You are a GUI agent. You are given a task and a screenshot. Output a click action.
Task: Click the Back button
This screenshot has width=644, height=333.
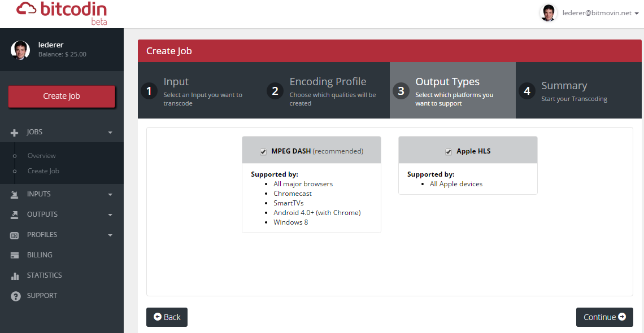167,317
